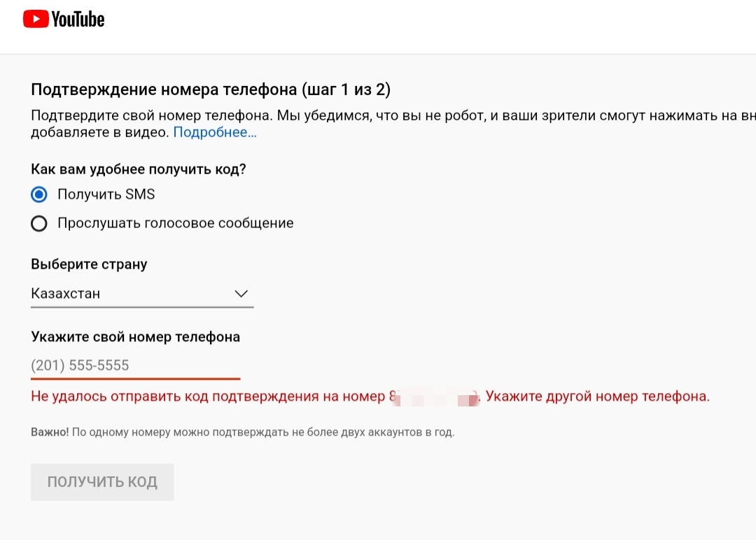Click the "Прослушать голосовое сообщение" label text

click(x=176, y=223)
